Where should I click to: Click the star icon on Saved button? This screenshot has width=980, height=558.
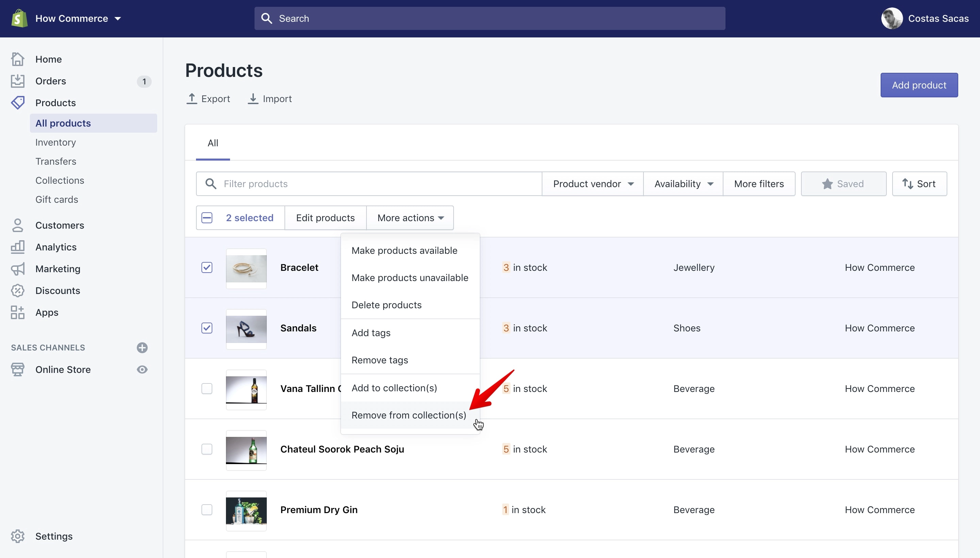click(828, 184)
